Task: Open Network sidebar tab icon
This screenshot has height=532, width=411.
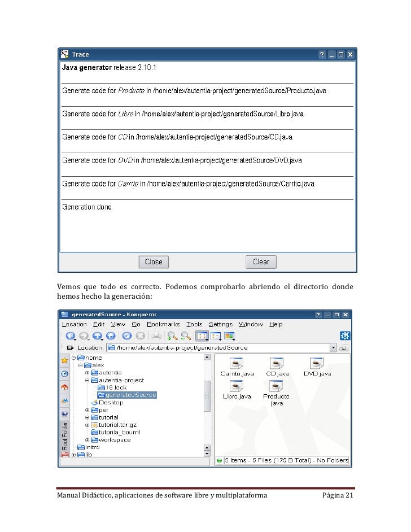Action: click(64, 401)
